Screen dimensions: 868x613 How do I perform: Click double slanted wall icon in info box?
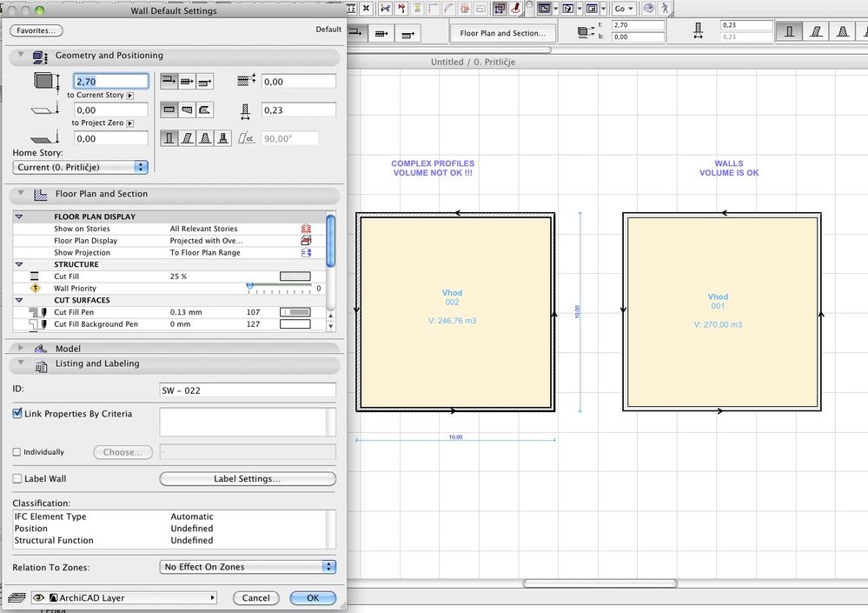tap(842, 31)
